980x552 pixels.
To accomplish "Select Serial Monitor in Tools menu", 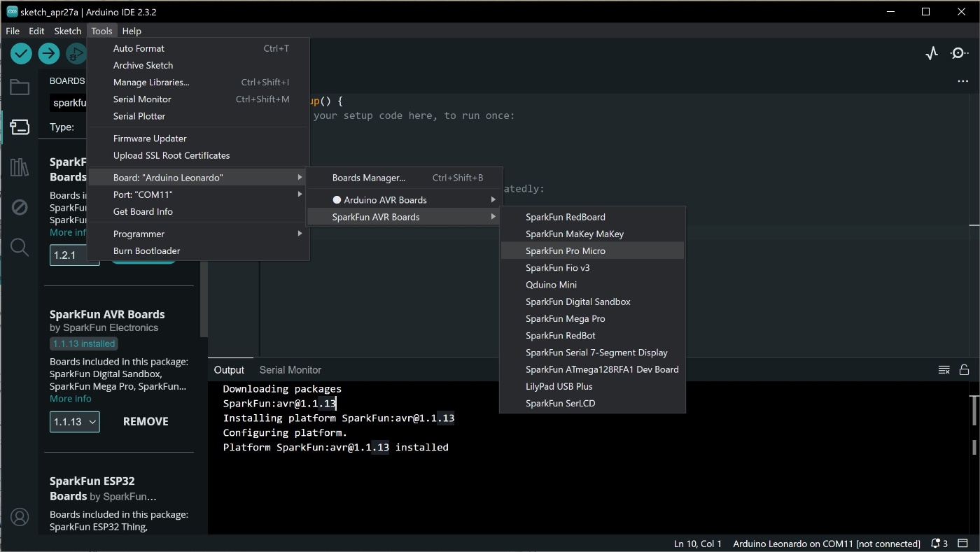I will click(x=198, y=99).
